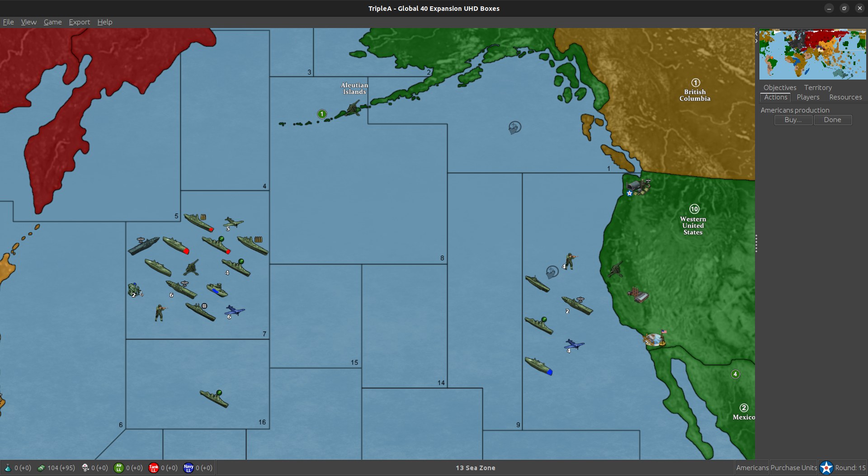Select the unit stack with star marker
Image resolution: width=868 pixels, height=476 pixels.
pos(638,187)
